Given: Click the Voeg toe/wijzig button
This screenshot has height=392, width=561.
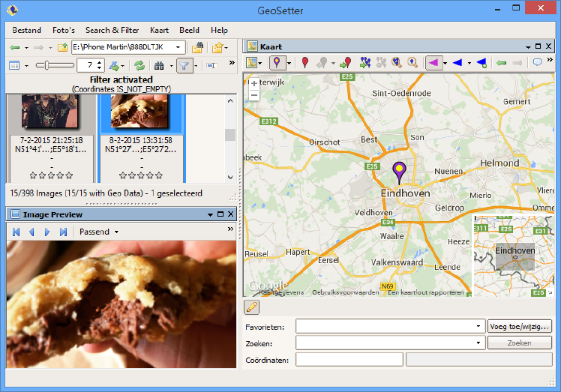Looking at the screenshot, I should click(x=519, y=326).
